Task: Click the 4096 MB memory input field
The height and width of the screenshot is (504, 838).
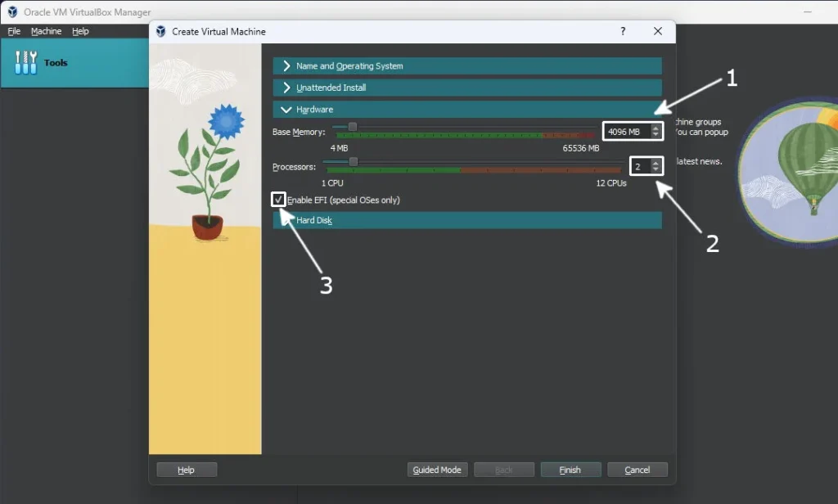Action: [628, 132]
